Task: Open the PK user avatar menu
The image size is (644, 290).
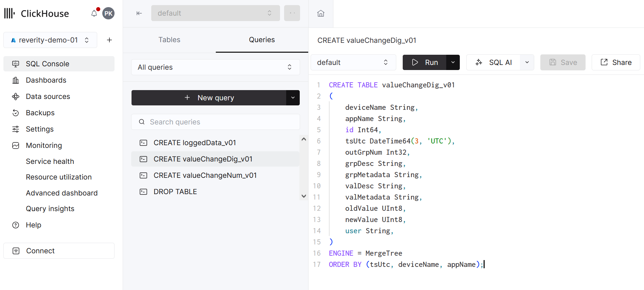Action: [108, 13]
